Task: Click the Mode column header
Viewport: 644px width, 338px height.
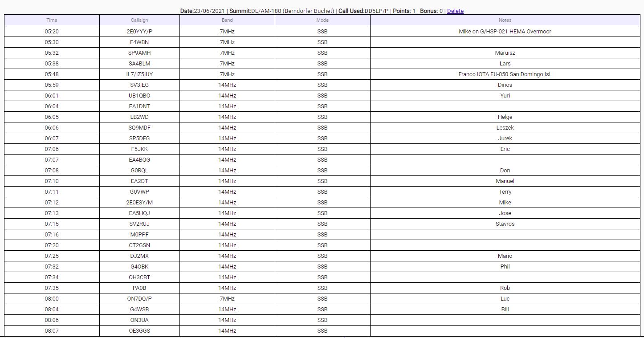Action: (x=322, y=20)
